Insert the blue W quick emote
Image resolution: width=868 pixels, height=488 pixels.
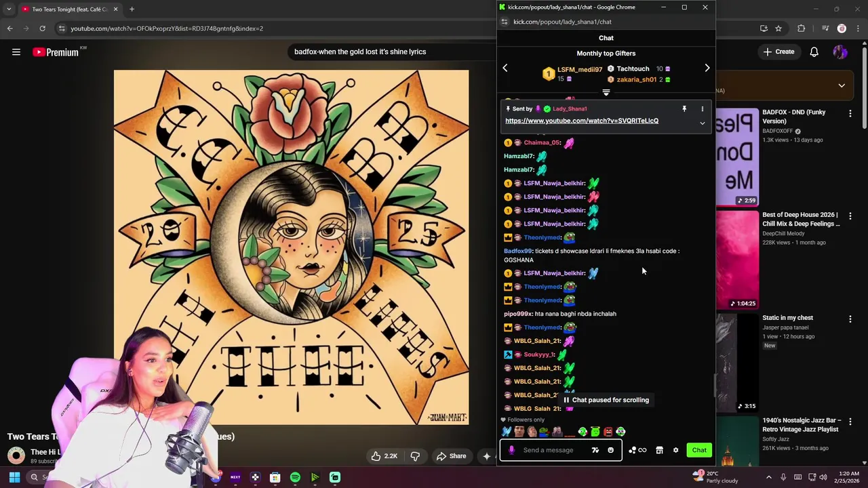pyautogui.click(x=506, y=432)
